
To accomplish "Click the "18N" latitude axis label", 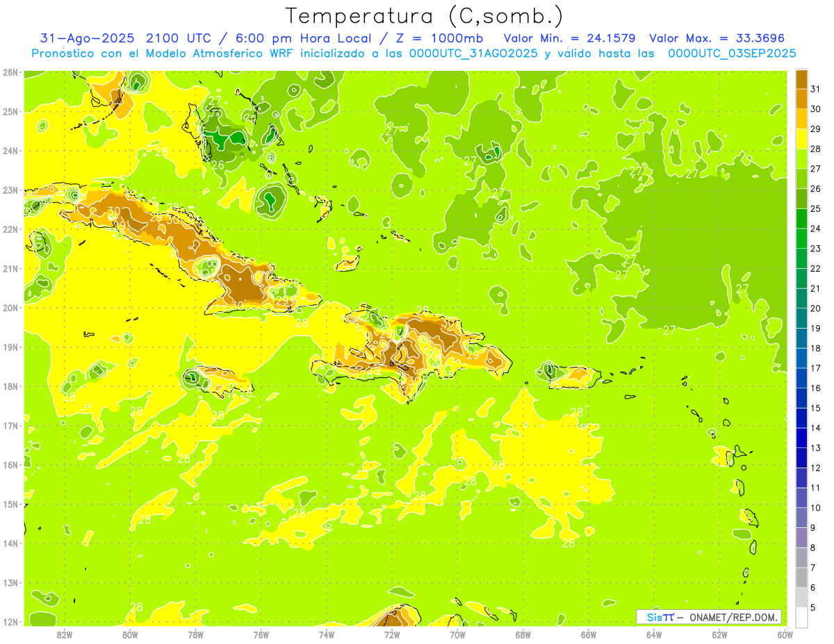I will coord(10,386).
